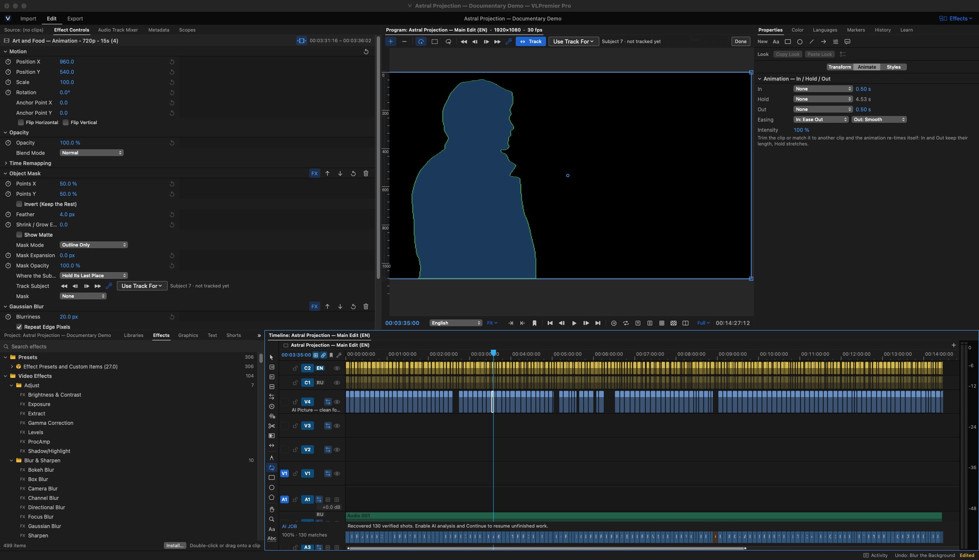Switch to the Audio Track Mixer tab
979x560 pixels.
[118, 30]
